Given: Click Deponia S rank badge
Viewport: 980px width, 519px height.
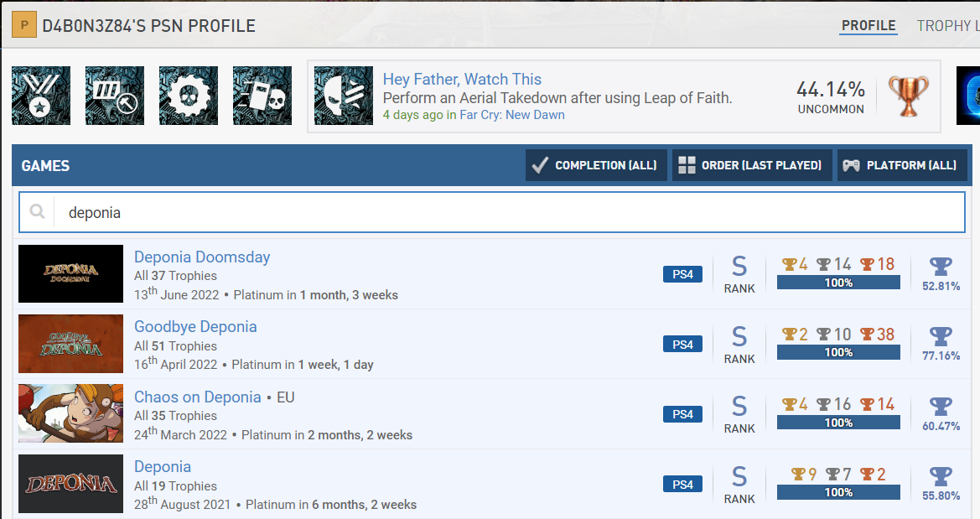Looking at the screenshot, I should pyautogui.click(x=739, y=485).
